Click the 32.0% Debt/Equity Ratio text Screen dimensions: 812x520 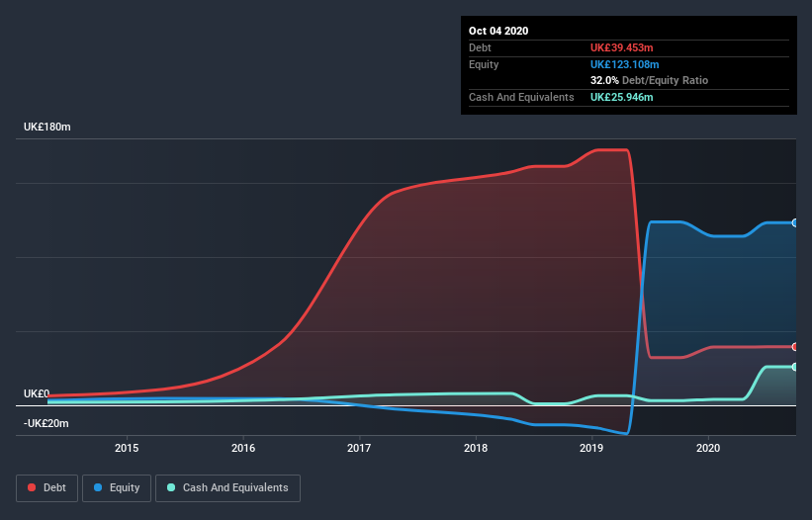649,81
